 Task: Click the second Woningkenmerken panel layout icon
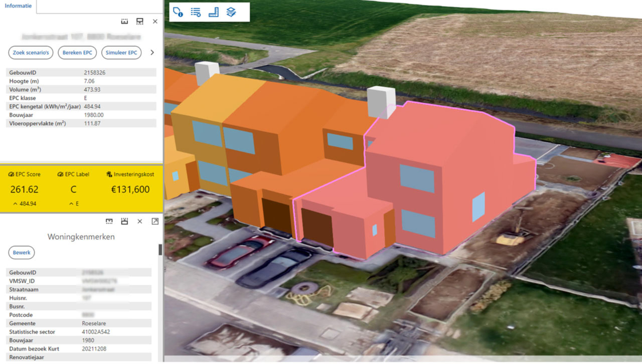pyautogui.click(x=124, y=221)
